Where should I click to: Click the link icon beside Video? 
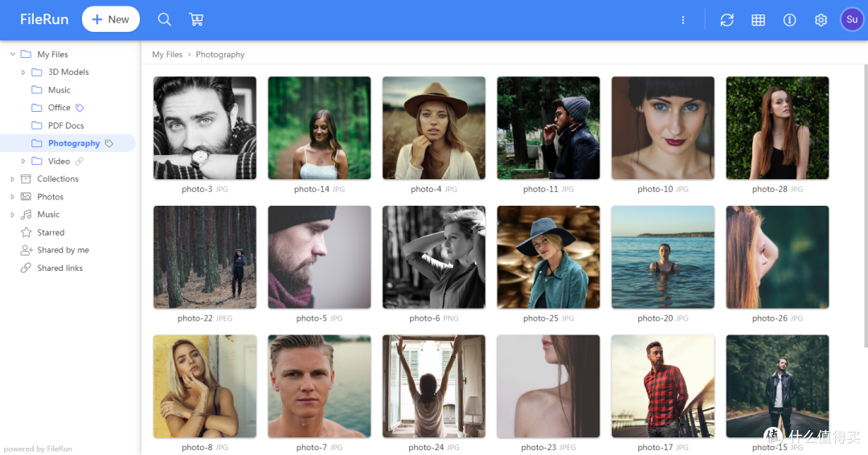[x=79, y=161]
